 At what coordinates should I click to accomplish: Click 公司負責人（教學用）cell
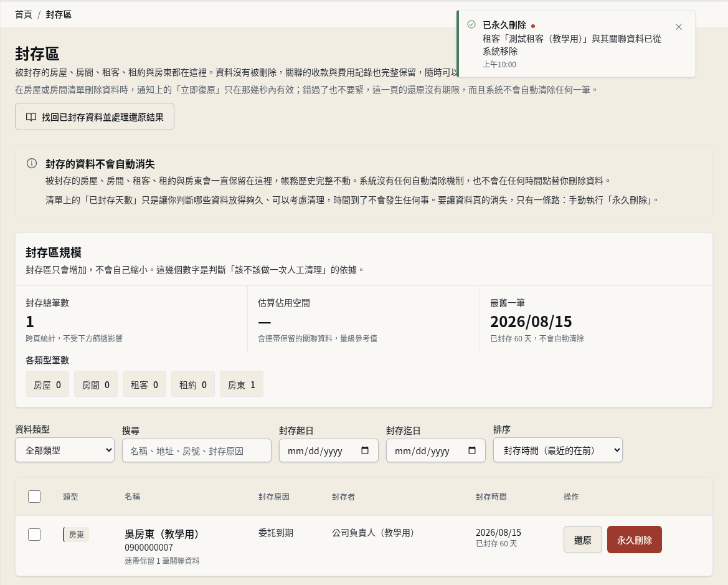pos(373,533)
